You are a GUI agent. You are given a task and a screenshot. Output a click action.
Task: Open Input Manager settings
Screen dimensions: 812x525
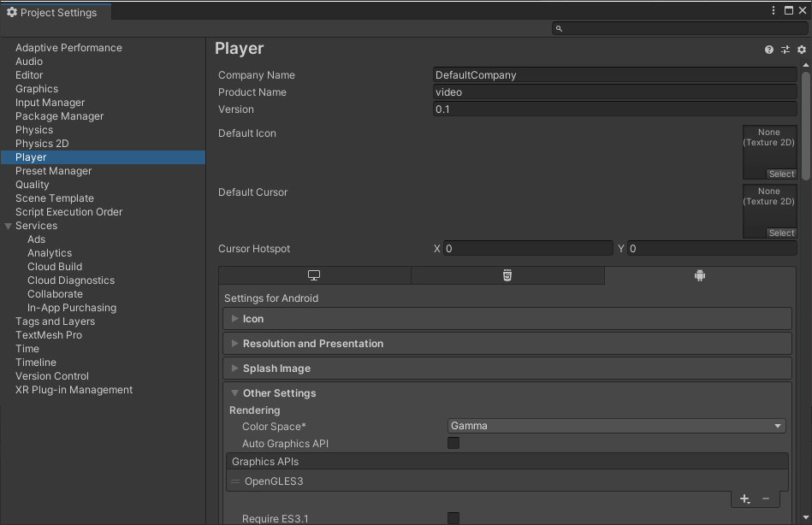tap(50, 103)
